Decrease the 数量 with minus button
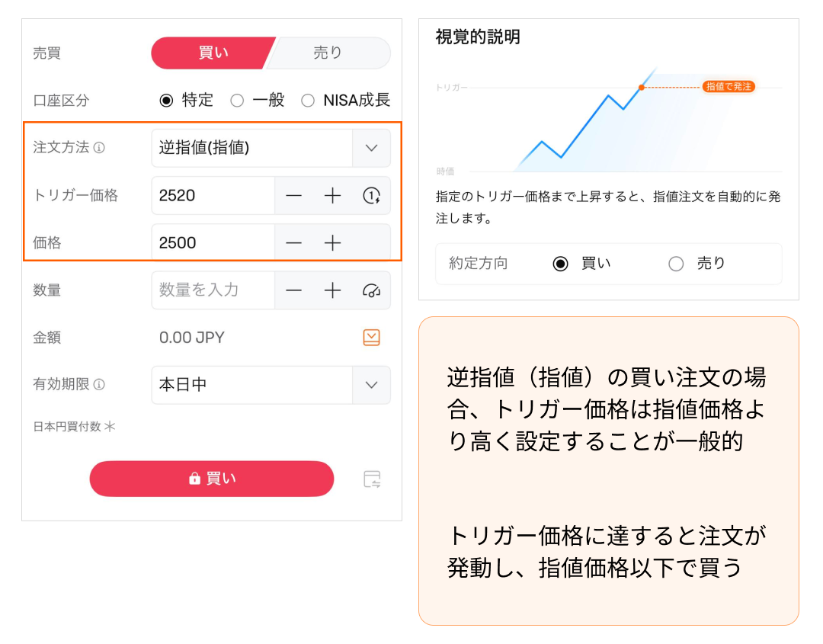823x644 pixels. tap(293, 290)
